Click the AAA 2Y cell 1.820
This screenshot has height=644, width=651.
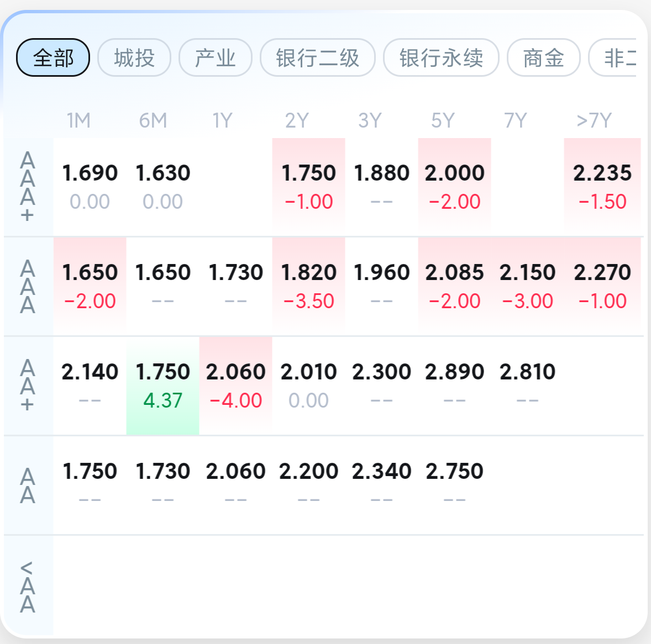point(308,286)
